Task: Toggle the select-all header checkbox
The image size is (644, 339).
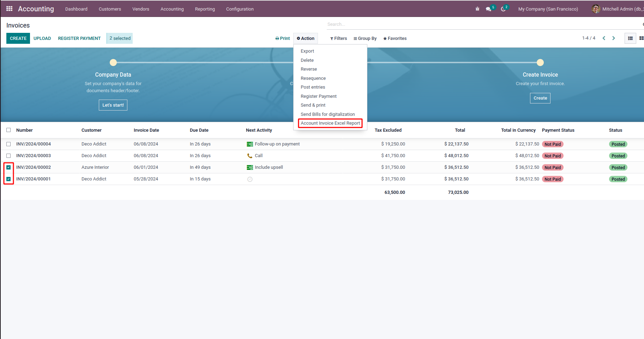Action: pyautogui.click(x=8, y=130)
